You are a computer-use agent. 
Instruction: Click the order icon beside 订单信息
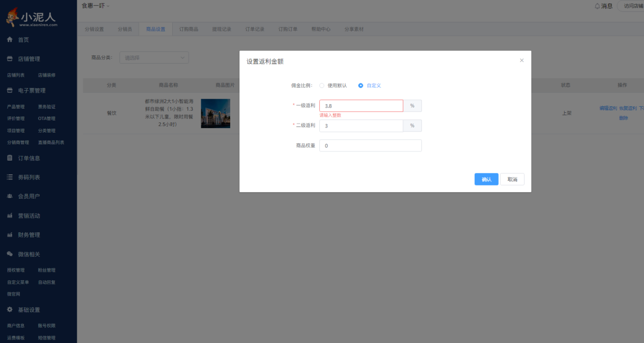click(10, 158)
